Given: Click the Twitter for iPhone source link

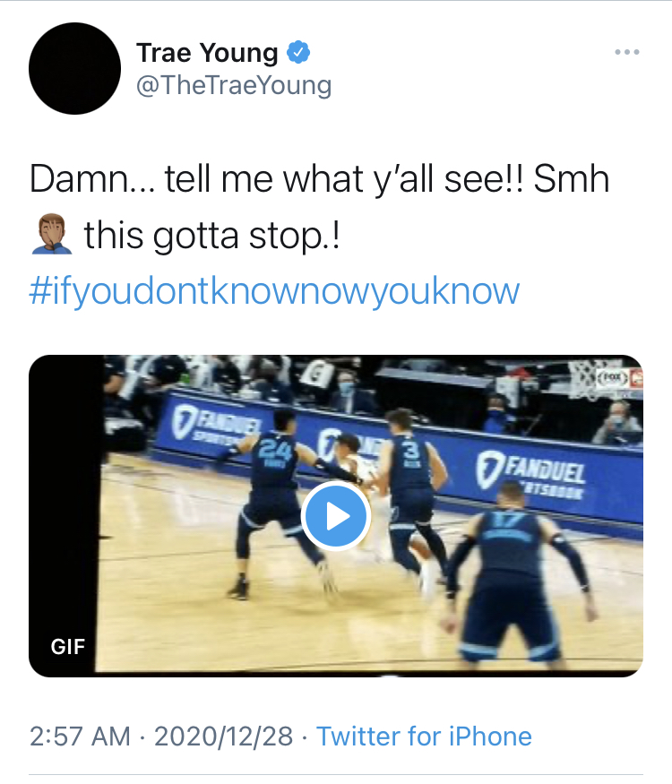Looking at the screenshot, I should tap(424, 737).
